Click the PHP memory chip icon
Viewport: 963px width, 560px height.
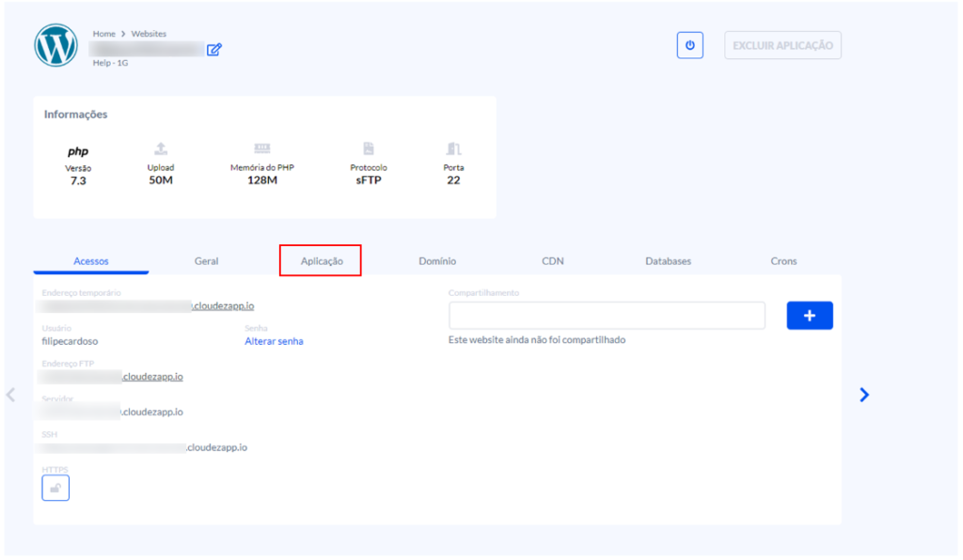click(262, 148)
